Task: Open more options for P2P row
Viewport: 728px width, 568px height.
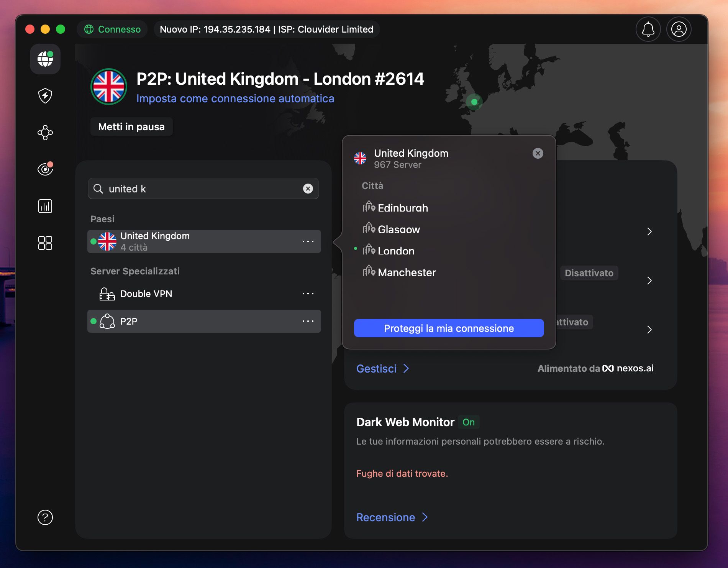Action: [x=308, y=321]
